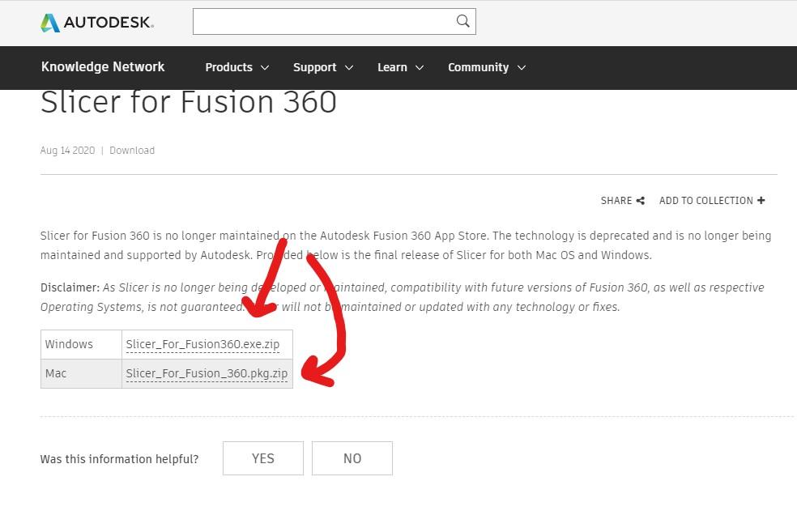Focus the search input field
The height and width of the screenshot is (532, 797).
coord(334,21)
